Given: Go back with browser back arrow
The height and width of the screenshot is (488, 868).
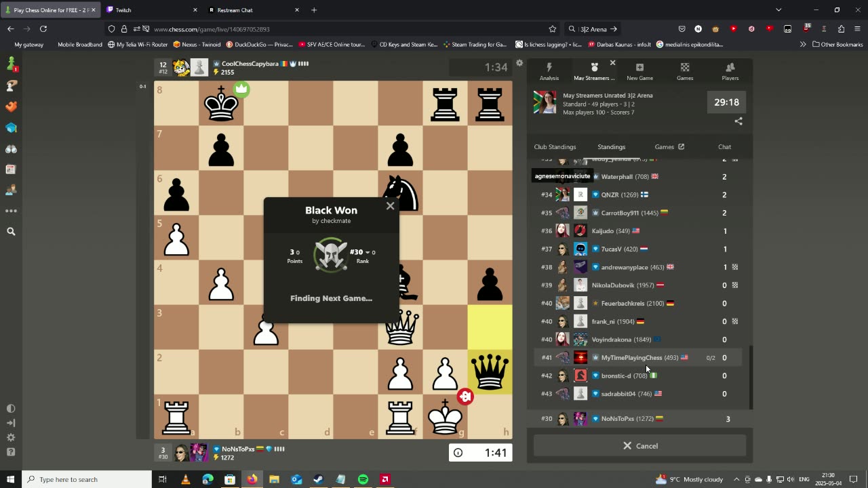Looking at the screenshot, I should coord(11,29).
